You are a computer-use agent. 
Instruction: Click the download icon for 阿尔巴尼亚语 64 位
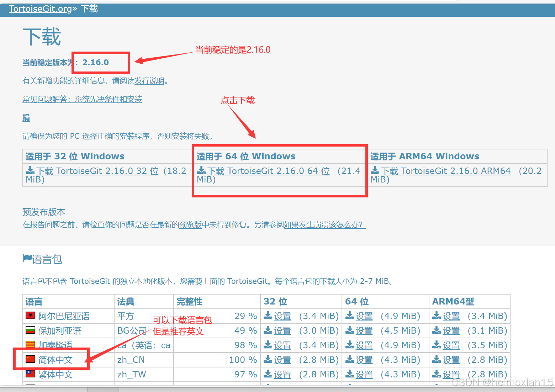[x=350, y=316]
